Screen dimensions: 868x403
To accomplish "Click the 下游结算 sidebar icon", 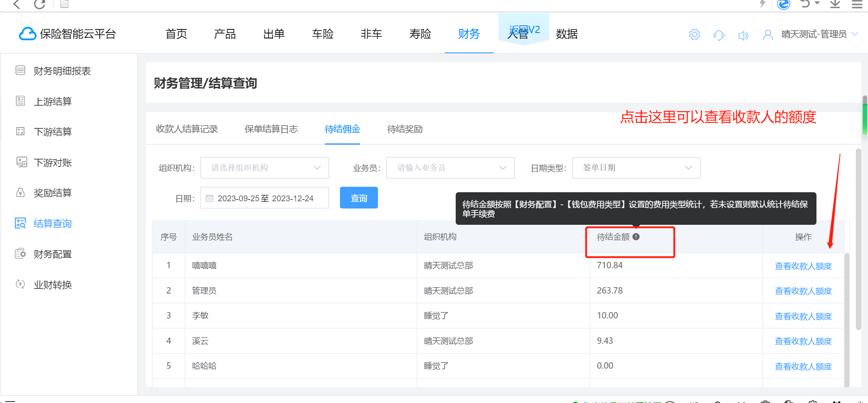I will click(x=20, y=131).
